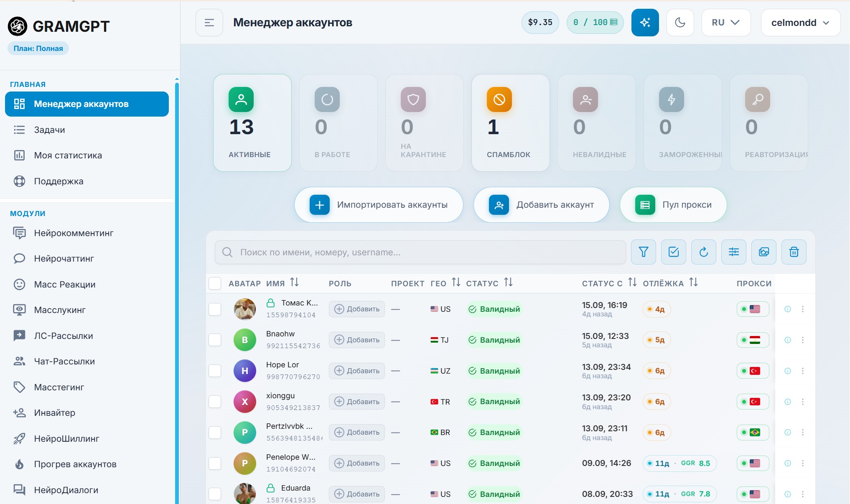The image size is (850, 504).
Task: Click info icon in Penelope W... row
Action: click(788, 463)
